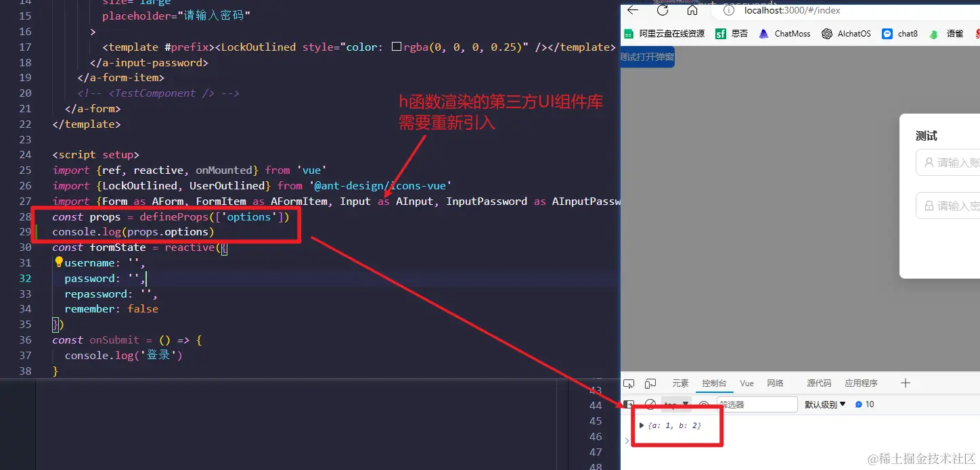
Task: Click the commented TestComponent line
Action: 158,93
